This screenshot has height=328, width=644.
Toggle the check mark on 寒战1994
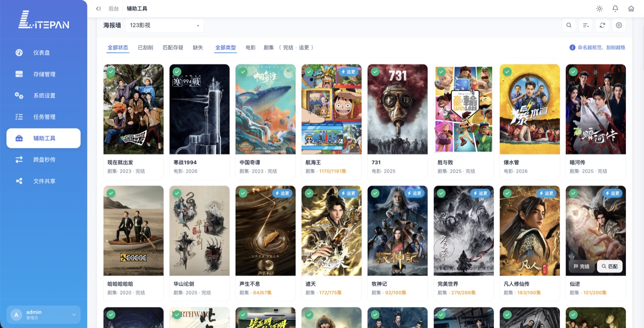[177, 72]
